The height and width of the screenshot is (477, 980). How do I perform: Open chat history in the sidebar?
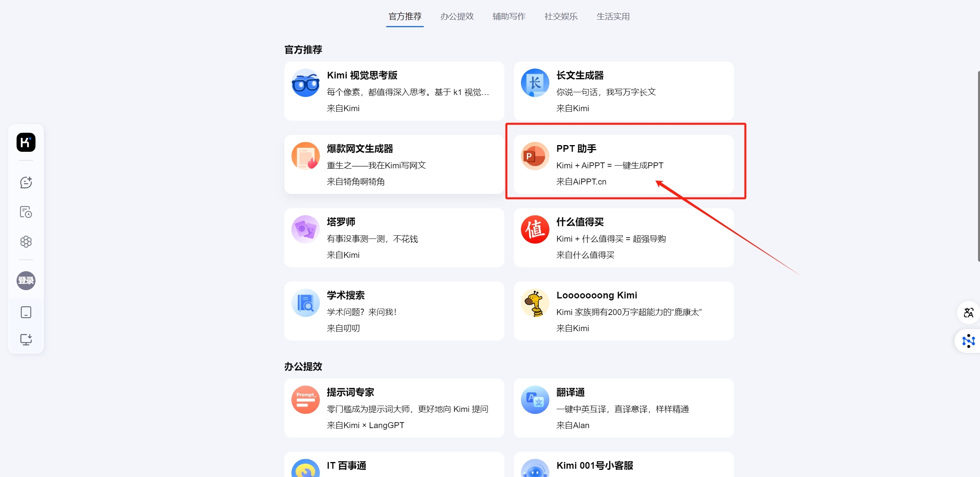[26, 212]
